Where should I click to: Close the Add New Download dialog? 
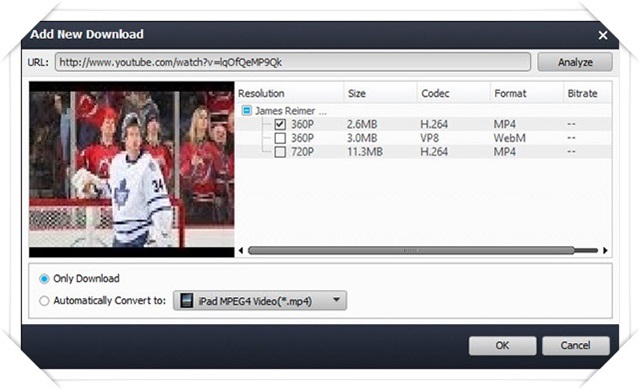[x=602, y=35]
